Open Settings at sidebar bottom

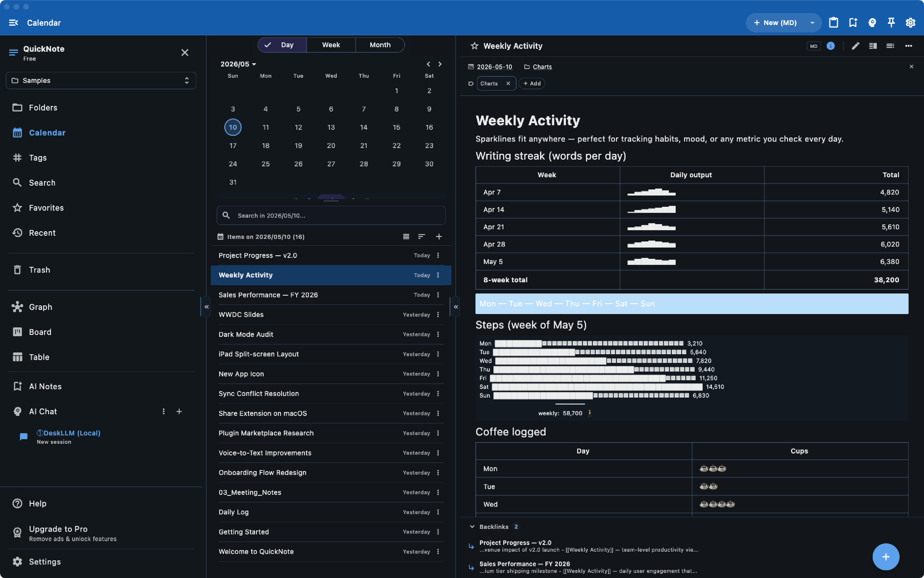101,562
